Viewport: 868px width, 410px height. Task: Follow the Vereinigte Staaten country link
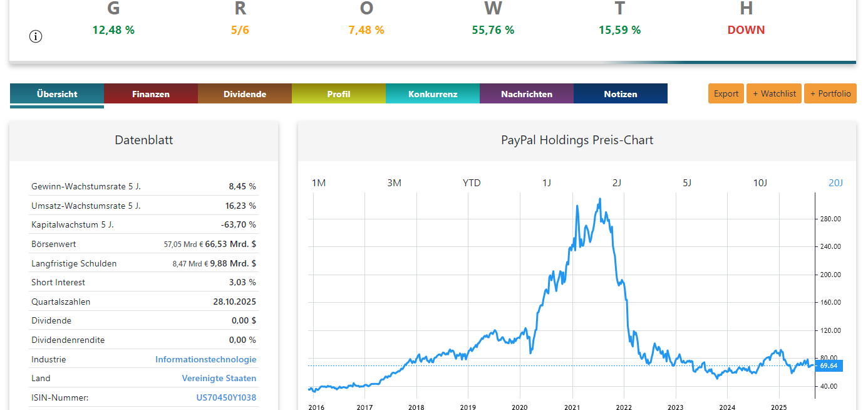219,378
